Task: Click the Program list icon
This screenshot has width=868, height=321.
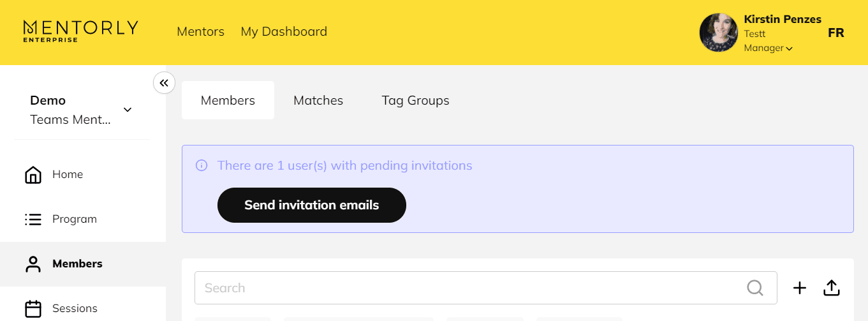Action: (33, 220)
